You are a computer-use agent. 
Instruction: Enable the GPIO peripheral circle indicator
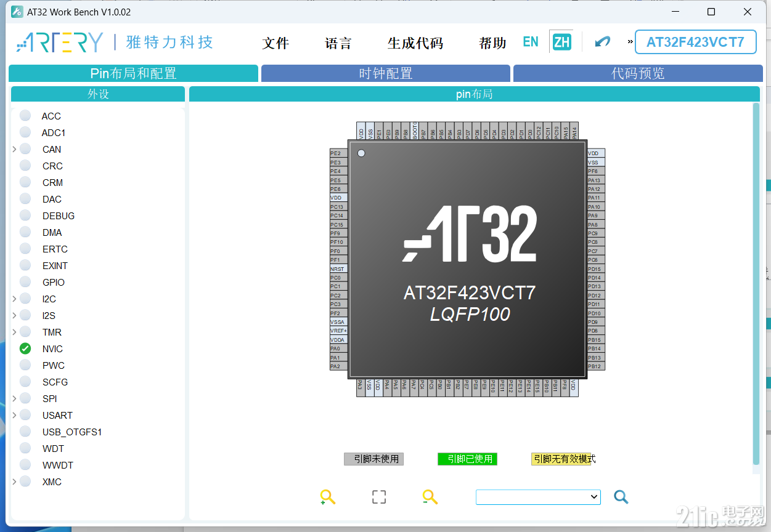(x=25, y=282)
